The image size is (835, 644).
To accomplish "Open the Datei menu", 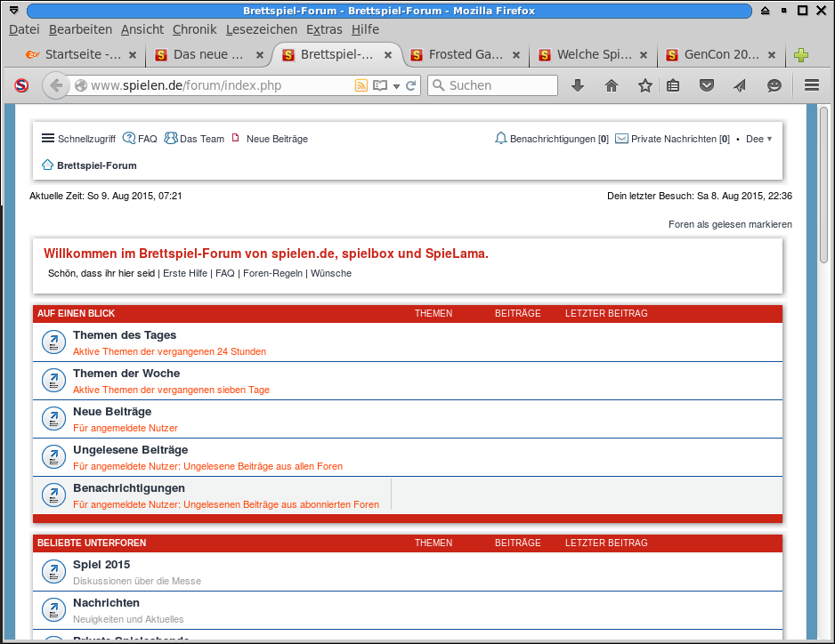I will coord(24,29).
